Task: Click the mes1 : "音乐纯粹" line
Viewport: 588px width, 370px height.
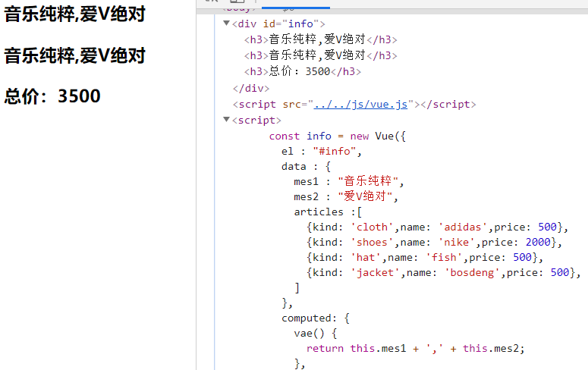Action: [349, 181]
